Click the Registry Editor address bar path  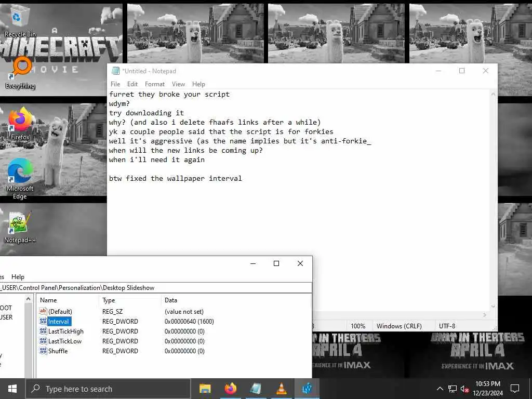(x=155, y=288)
